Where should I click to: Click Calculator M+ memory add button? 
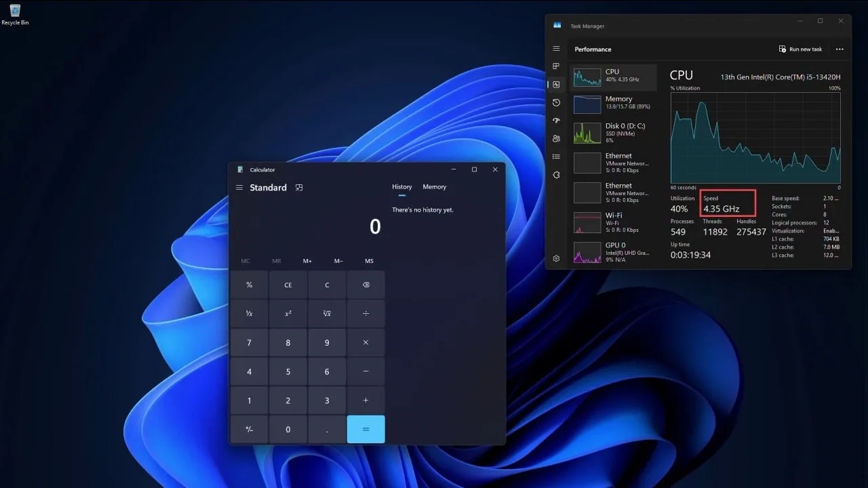point(307,261)
